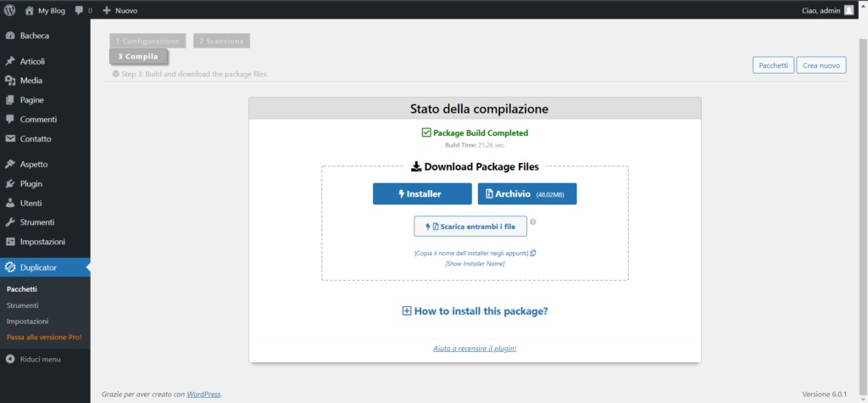868x403 pixels.
Task: Click the Stato della compilazione heading
Action: coord(479,109)
